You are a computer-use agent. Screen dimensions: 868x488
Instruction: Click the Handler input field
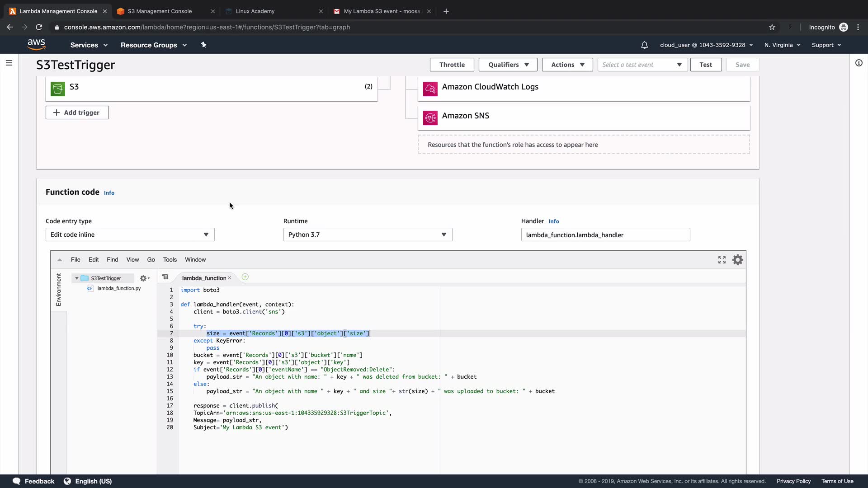click(605, 235)
